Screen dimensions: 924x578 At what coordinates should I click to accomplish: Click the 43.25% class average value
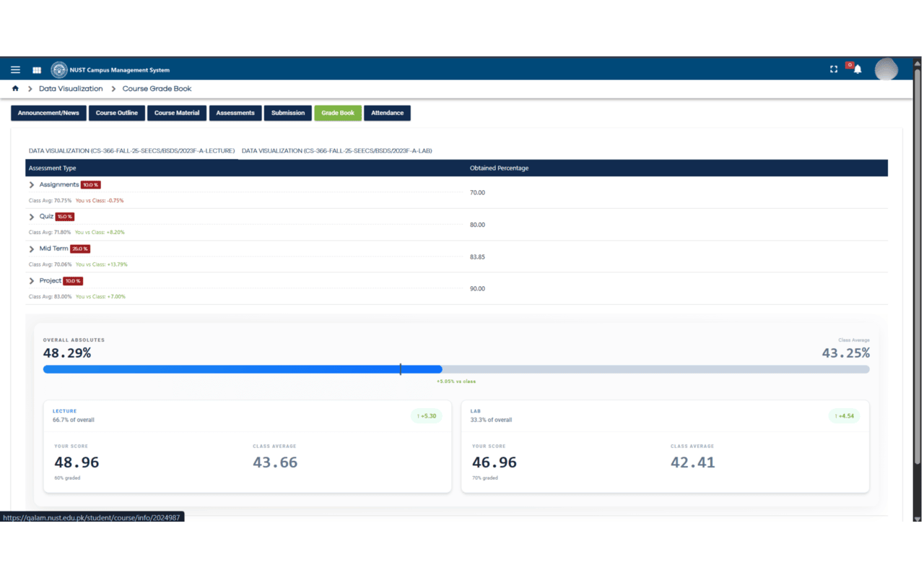pos(846,353)
